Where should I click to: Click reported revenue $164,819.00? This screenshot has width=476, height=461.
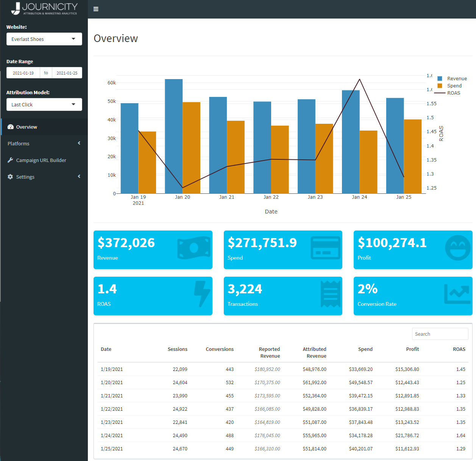[267, 422]
